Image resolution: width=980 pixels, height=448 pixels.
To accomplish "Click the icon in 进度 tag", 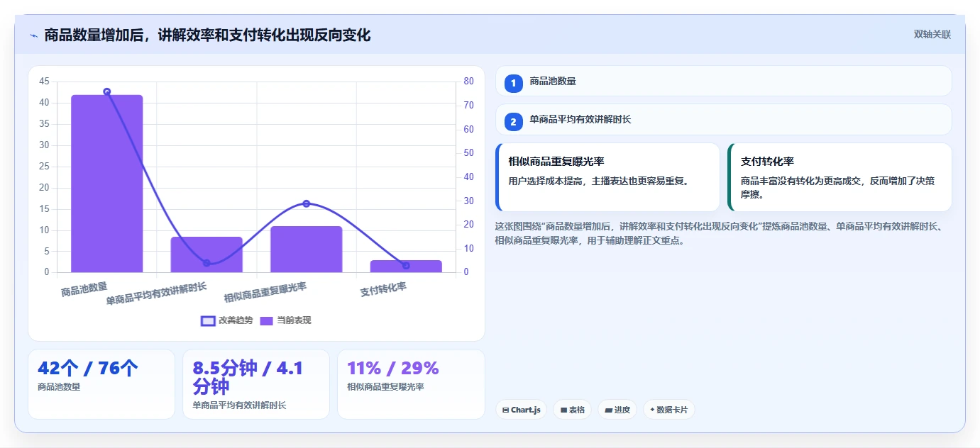I will [608, 410].
